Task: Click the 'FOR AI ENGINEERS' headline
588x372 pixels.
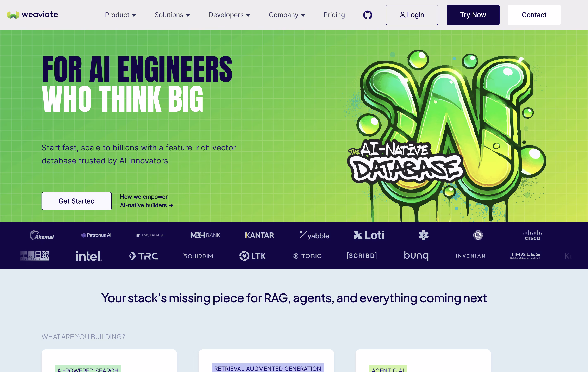Action: coord(137,69)
